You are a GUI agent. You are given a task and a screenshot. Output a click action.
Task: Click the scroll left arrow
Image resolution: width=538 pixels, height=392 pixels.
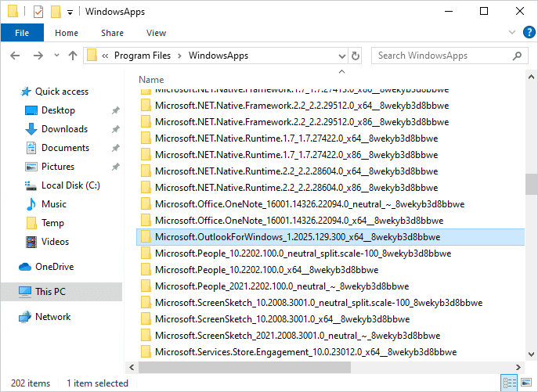(x=132, y=367)
